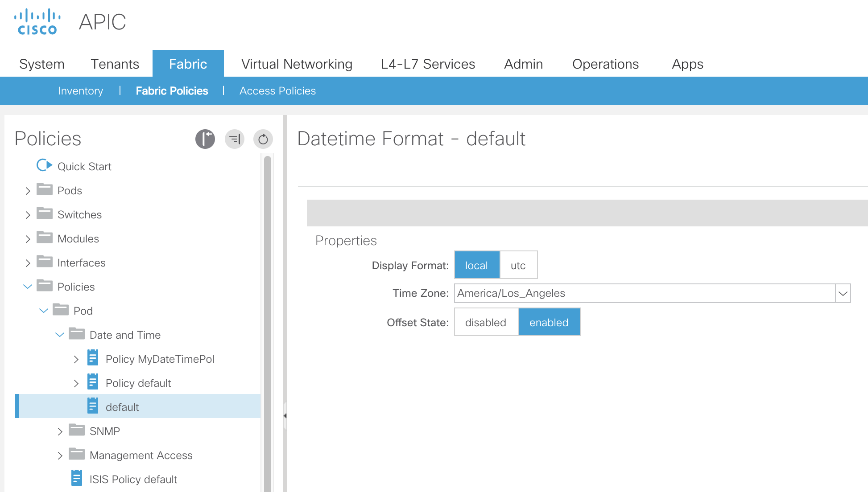
Task: Click the navigation tree vertical scrollbar
Action: point(268,321)
